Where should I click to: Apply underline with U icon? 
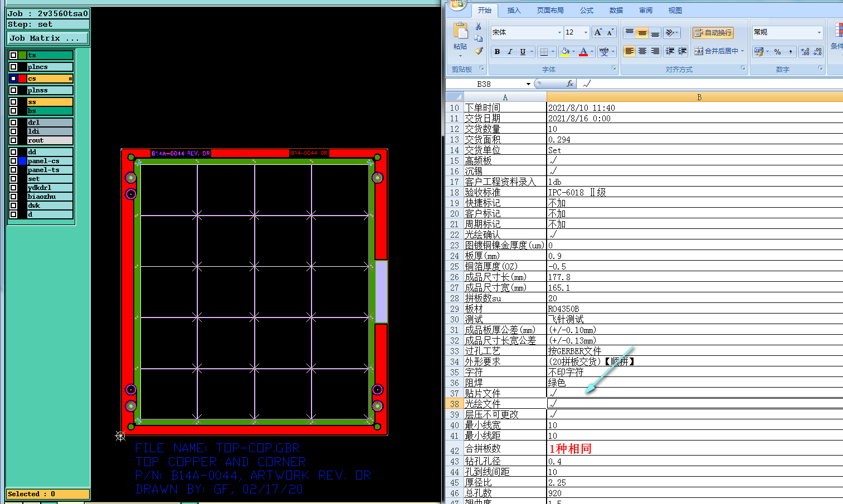[x=523, y=52]
